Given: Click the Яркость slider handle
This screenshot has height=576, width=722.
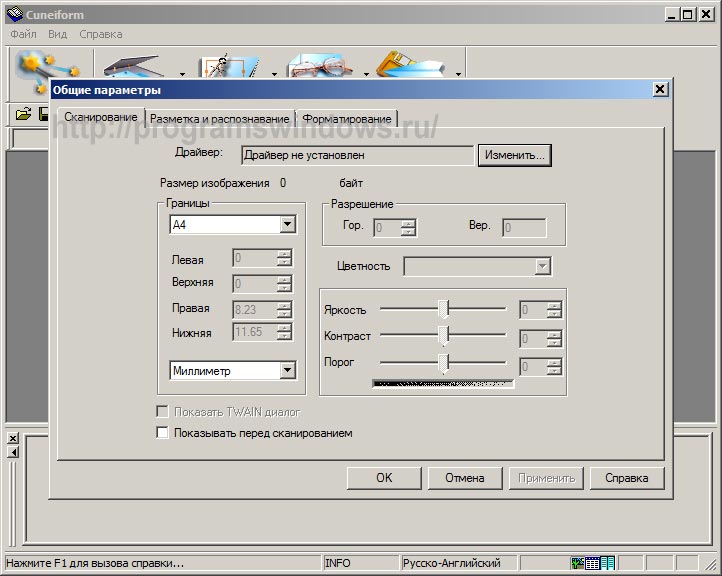Looking at the screenshot, I should pos(444,309).
